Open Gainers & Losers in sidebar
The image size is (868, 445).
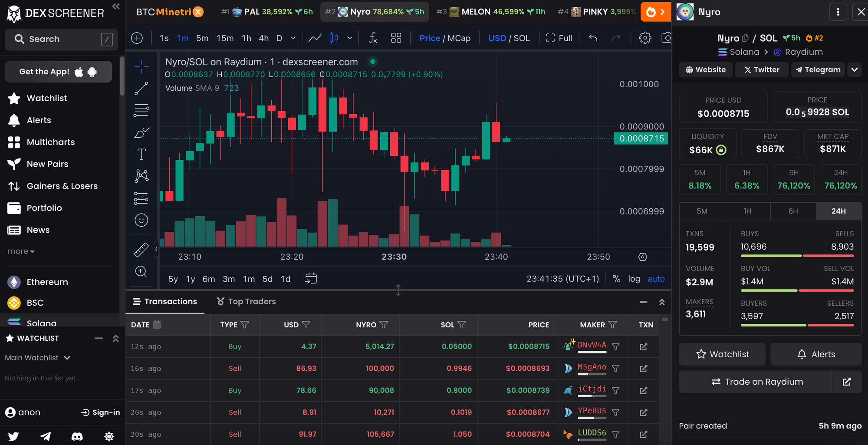coord(62,186)
